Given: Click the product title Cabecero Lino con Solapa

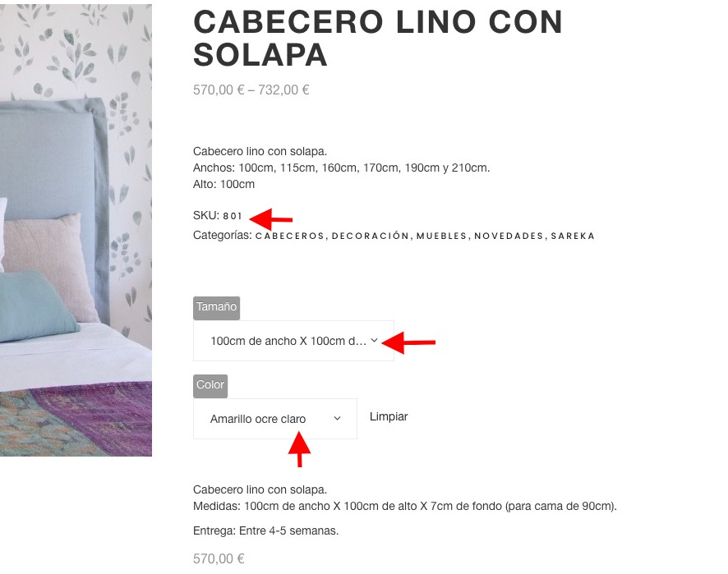Looking at the screenshot, I should tap(377, 38).
